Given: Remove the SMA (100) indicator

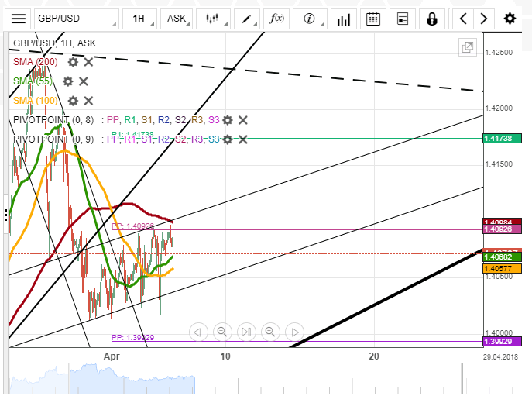Looking at the screenshot, I should point(88,101).
